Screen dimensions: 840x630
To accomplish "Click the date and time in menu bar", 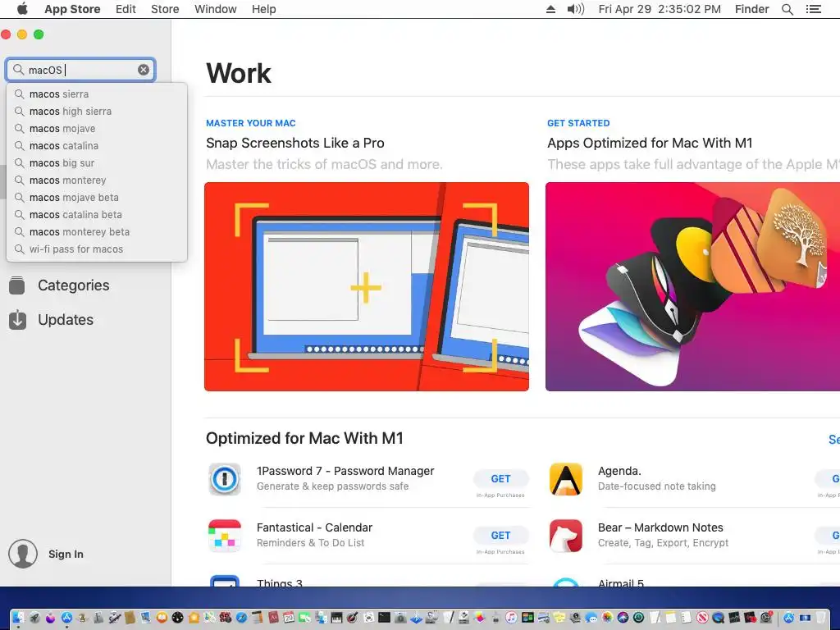I will point(660,9).
